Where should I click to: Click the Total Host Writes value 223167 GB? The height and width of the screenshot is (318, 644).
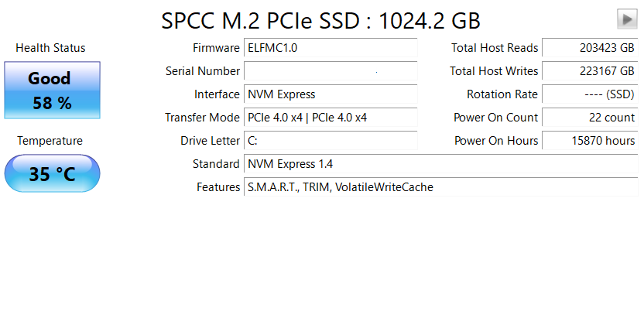[590, 71]
